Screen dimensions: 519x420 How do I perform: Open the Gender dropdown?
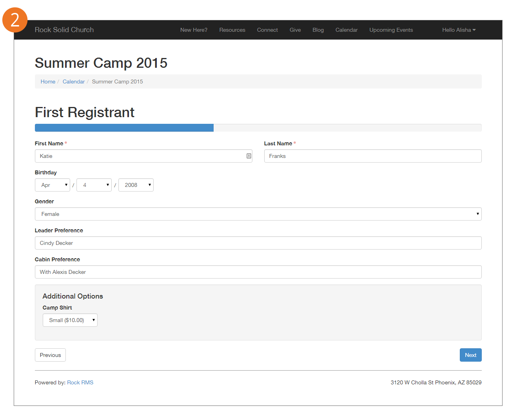pyautogui.click(x=258, y=214)
